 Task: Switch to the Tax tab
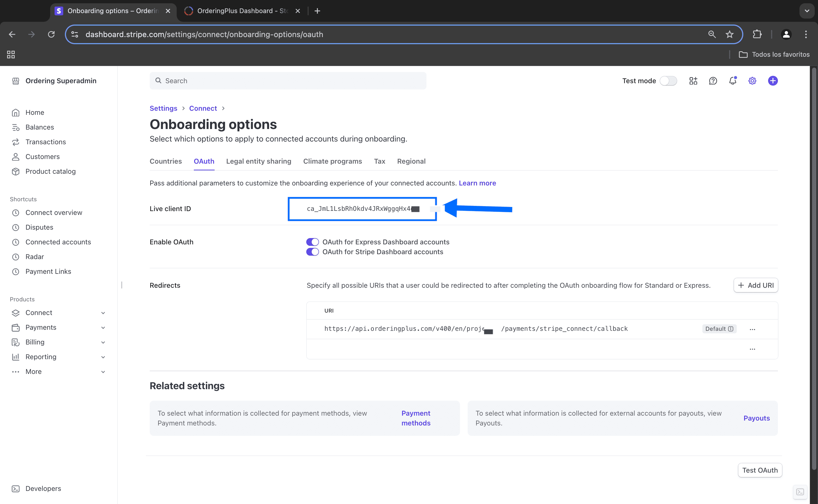379,161
